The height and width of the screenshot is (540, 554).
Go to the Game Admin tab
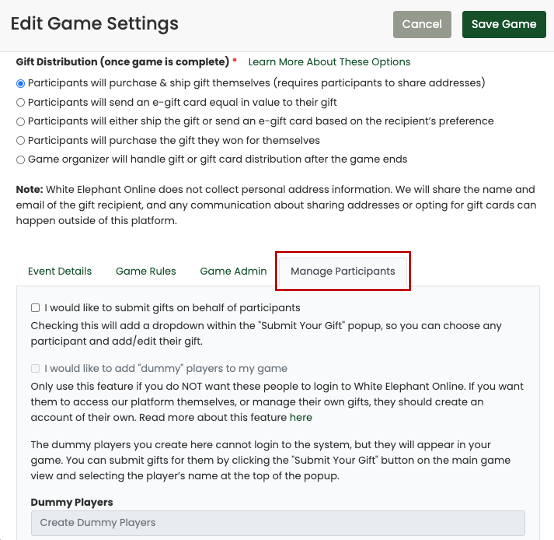(233, 271)
